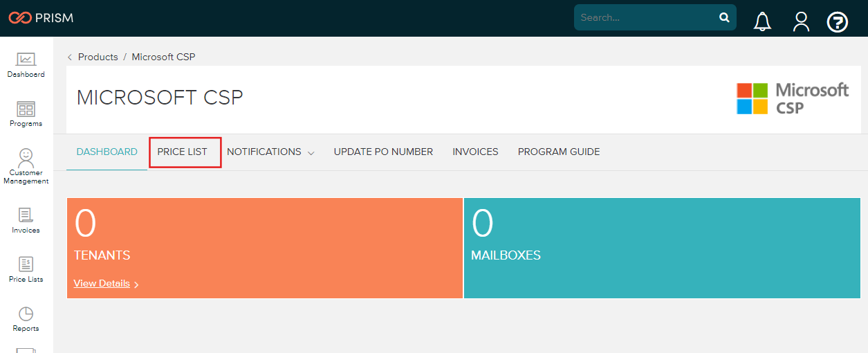Click the mailboxes count value 0
This screenshot has width=868, height=353.
(x=482, y=224)
